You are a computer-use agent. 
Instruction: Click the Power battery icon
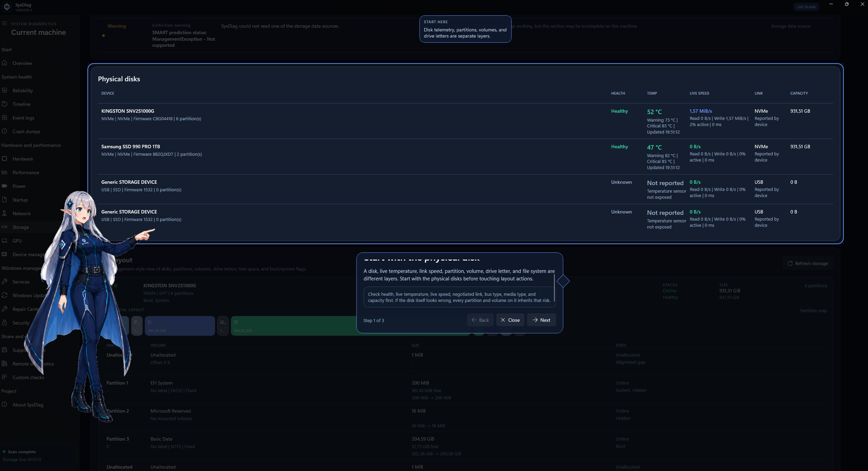coord(4,186)
